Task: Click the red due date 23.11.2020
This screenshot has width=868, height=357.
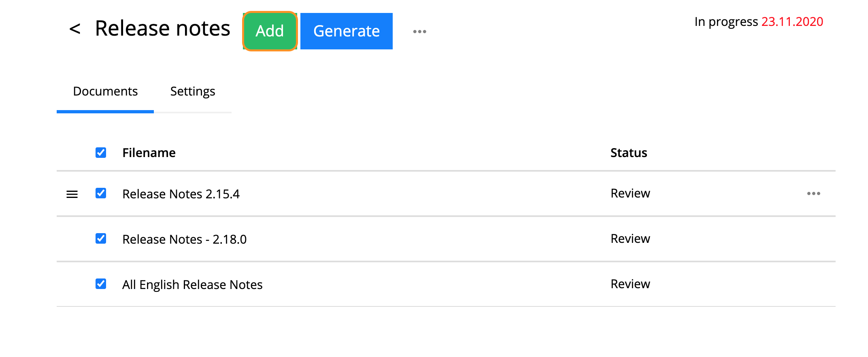Action: coord(792,21)
